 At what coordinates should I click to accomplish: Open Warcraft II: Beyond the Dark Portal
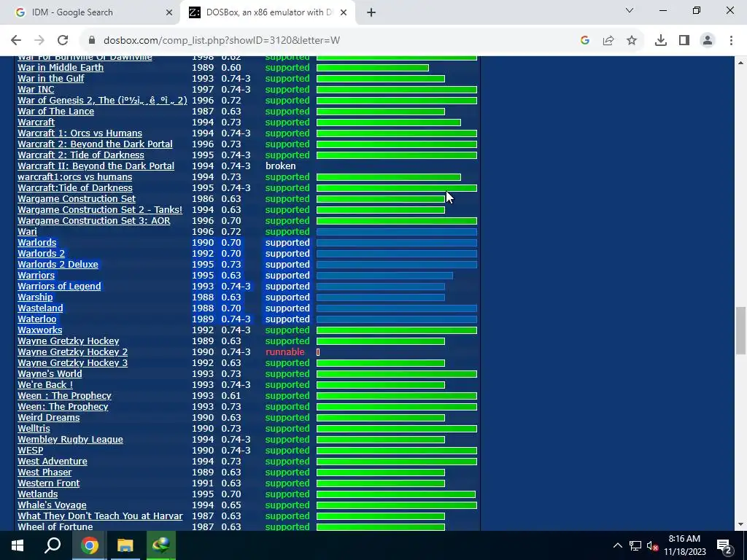click(96, 166)
